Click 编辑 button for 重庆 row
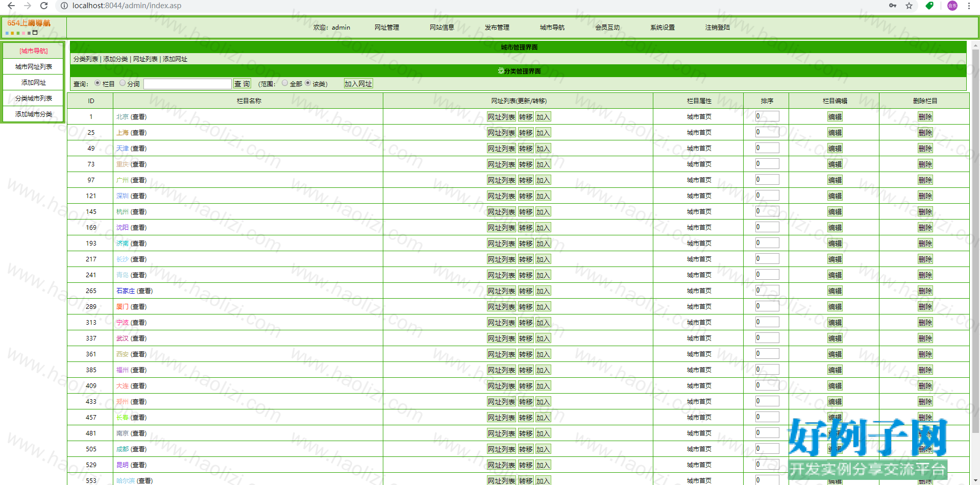 [835, 164]
